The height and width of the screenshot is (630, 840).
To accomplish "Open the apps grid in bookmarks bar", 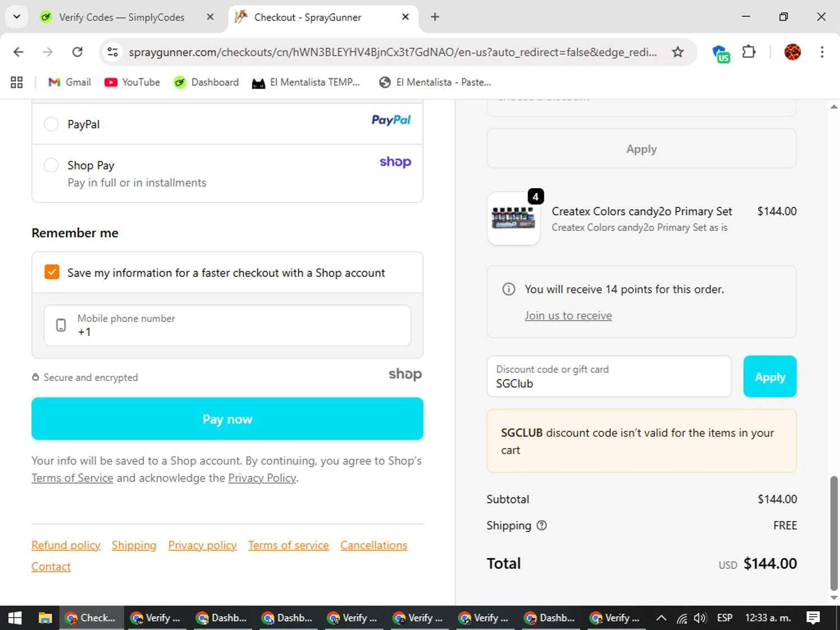I will (x=17, y=82).
